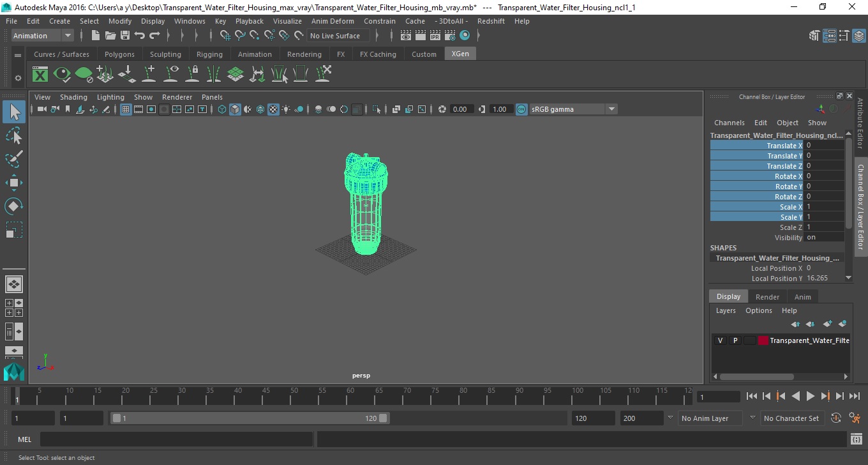The height and width of the screenshot is (465, 868).
Task: Open the Script Editor icon
Action: point(857,439)
